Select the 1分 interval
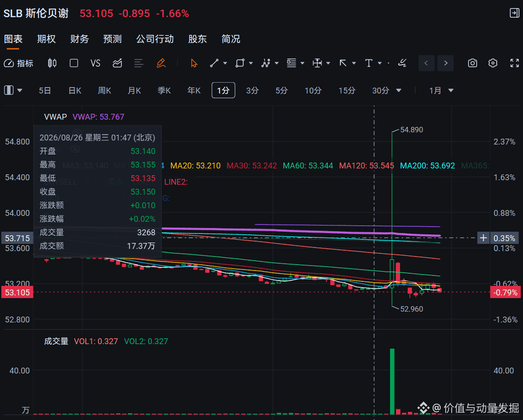The width and height of the screenshot is (523, 420). click(x=223, y=90)
